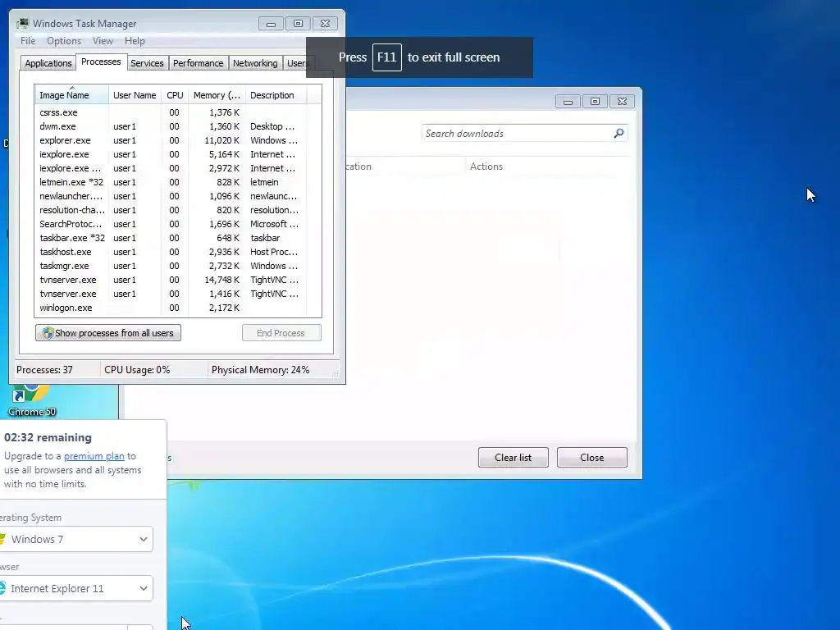840x630 pixels.
Task: Sort processes by Memory column header
Action: pos(217,95)
